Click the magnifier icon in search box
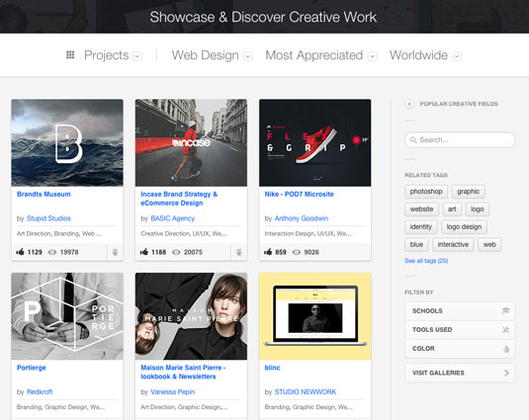This screenshot has width=529, height=420. point(413,139)
